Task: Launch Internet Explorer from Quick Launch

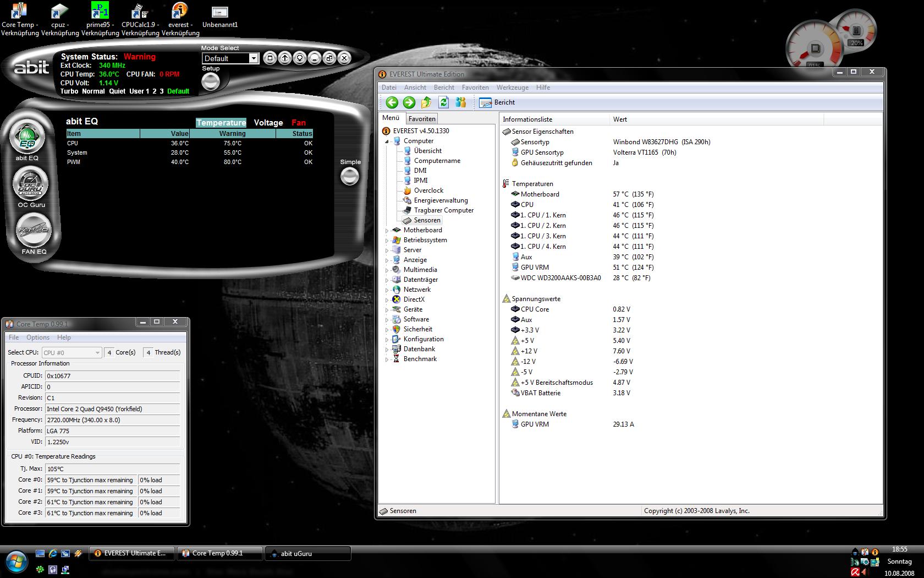Action: coord(53,553)
